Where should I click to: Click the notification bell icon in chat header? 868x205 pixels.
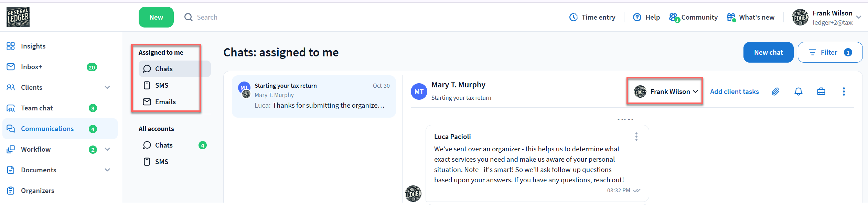(798, 91)
